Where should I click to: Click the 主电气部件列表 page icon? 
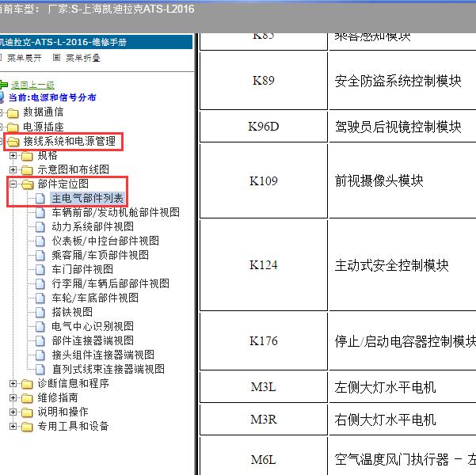click(40, 199)
